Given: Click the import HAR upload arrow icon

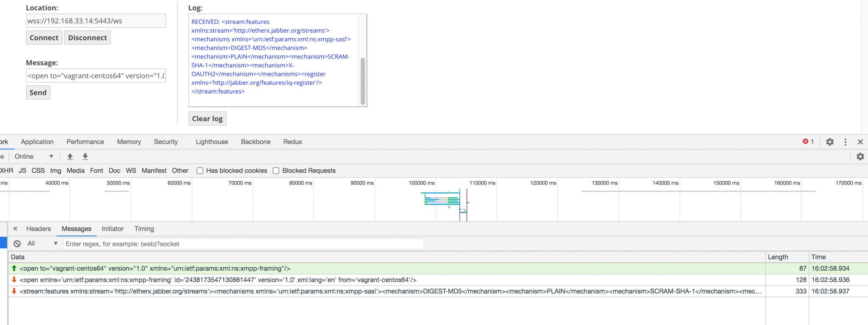Looking at the screenshot, I should 70,157.
